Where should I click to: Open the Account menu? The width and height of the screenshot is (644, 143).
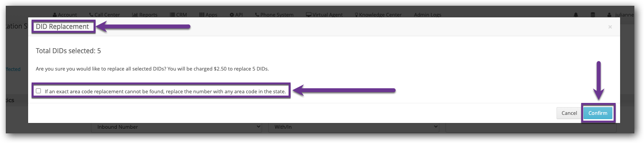click(x=65, y=15)
